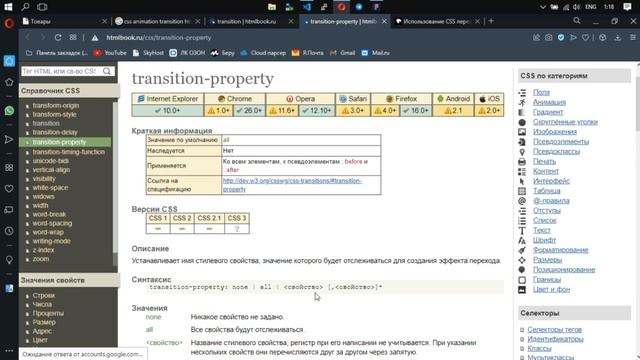The height and width of the screenshot is (360, 640).
Task: Open the Таблица category link
Action: (x=547, y=191)
